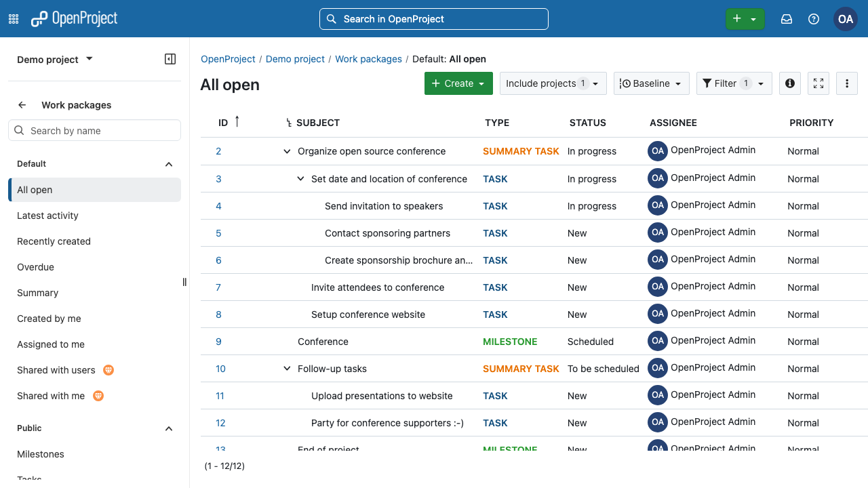Open the three-dot more actions menu
The image size is (868, 488).
tap(847, 83)
